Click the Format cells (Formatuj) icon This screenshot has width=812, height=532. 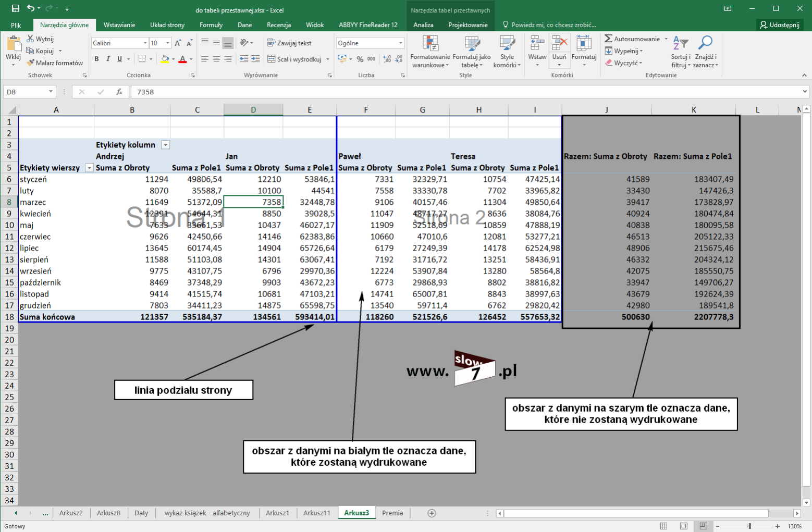[x=584, y=44]
